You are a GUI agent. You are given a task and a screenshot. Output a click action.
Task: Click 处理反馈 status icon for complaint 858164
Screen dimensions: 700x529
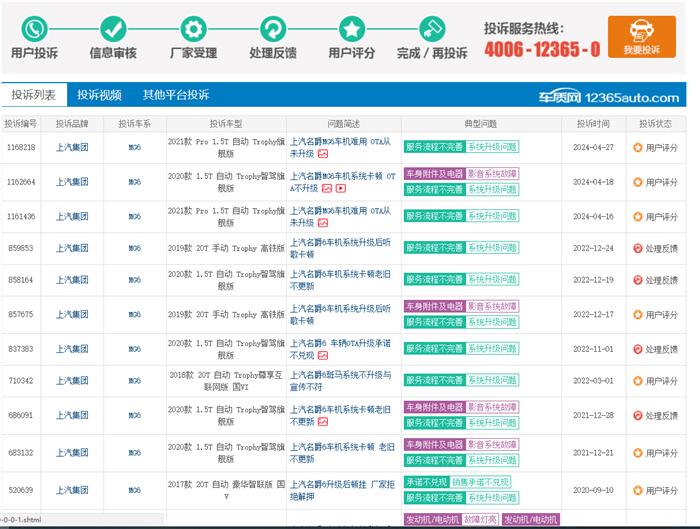[x=638, y=280]
